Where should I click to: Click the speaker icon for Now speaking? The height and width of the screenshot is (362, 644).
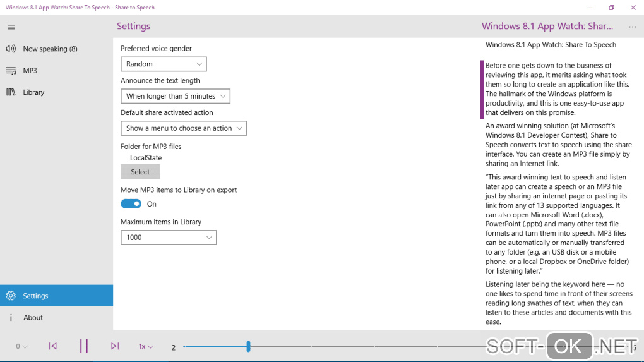pos(11,49)
